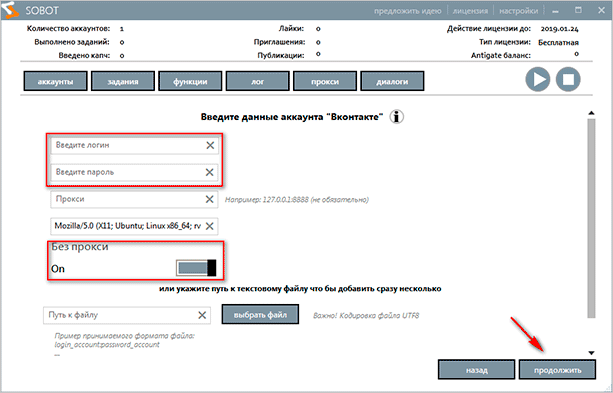The width and height of the screenshot is (613, 393).
Task: Go to the прокси tab
Action: 325,81
